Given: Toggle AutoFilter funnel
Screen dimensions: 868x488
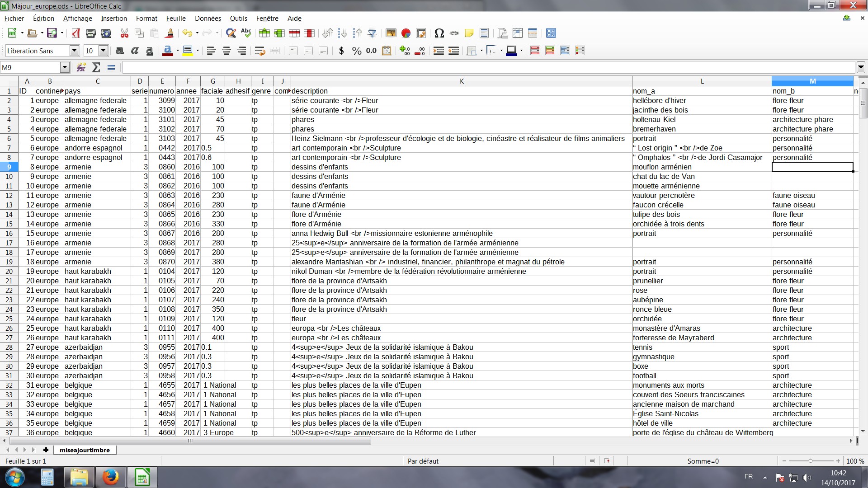Looking at the screenshot, I should click(x=373, y=33).
